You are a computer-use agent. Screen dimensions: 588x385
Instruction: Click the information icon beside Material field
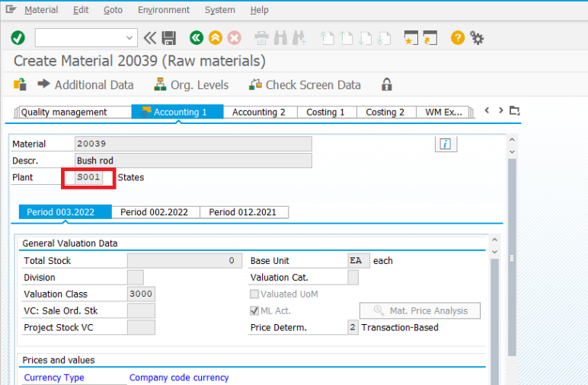(x=445, y=144)
